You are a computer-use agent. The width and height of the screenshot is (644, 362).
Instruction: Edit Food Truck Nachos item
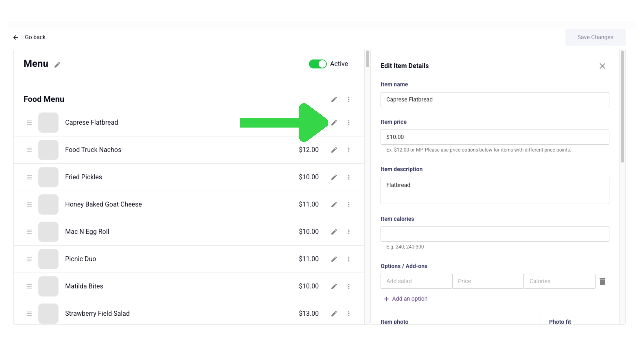tap(334, 150)
